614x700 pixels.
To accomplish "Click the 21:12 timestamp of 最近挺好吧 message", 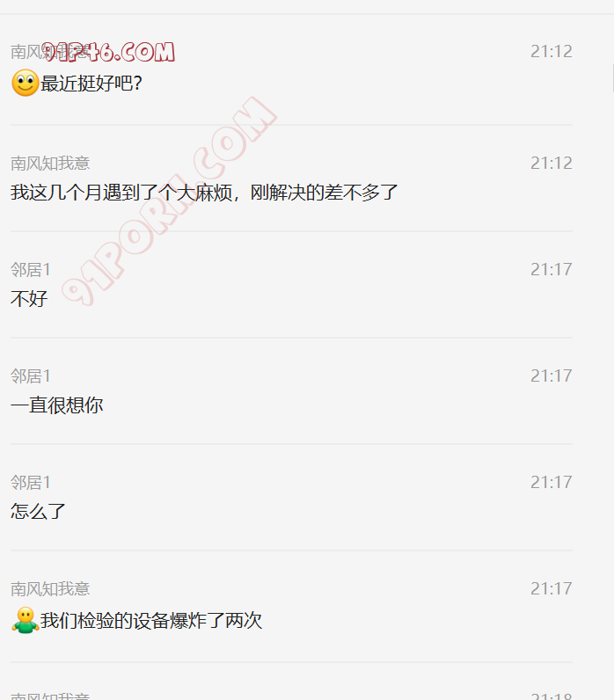I will tap(552, 52).
